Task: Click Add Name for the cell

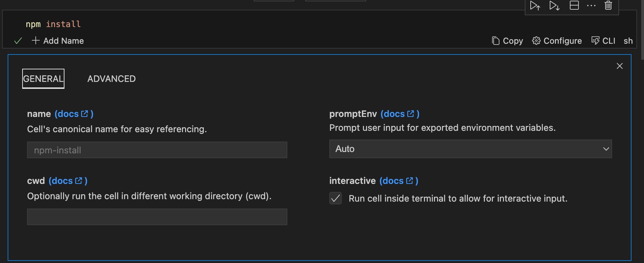Action: pyautogui.click(x=58, y=41)
